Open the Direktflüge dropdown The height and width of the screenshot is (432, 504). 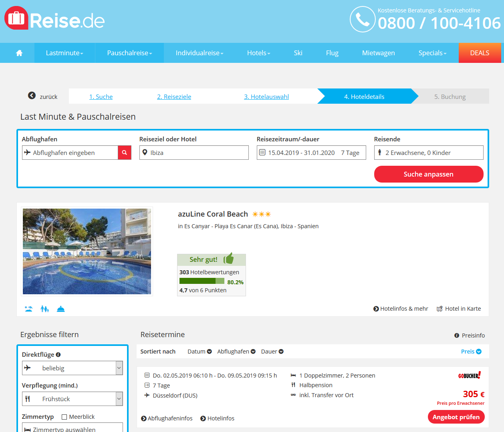pyautogui.click(x=72, y=368)
